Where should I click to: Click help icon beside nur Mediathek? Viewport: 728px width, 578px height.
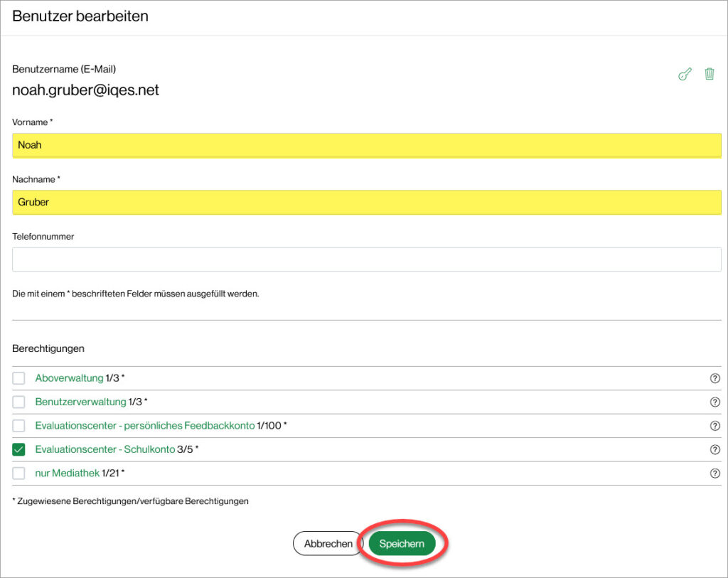pyautogui.click(x=715, y=473)
